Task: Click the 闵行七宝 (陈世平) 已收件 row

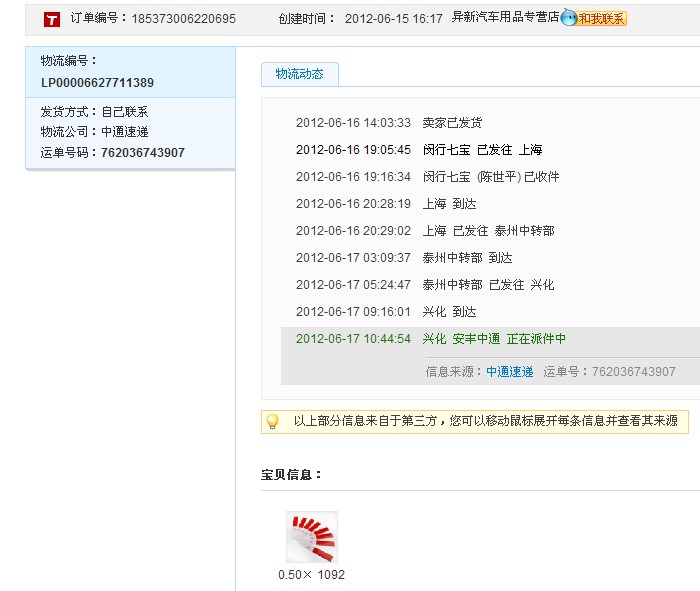Action: pos(427,177)
